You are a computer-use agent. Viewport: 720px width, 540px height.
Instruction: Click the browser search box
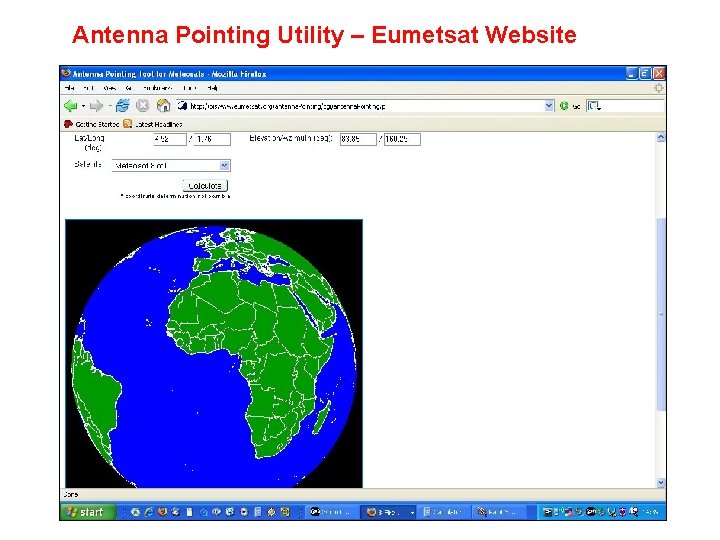[x=632, y=106]
